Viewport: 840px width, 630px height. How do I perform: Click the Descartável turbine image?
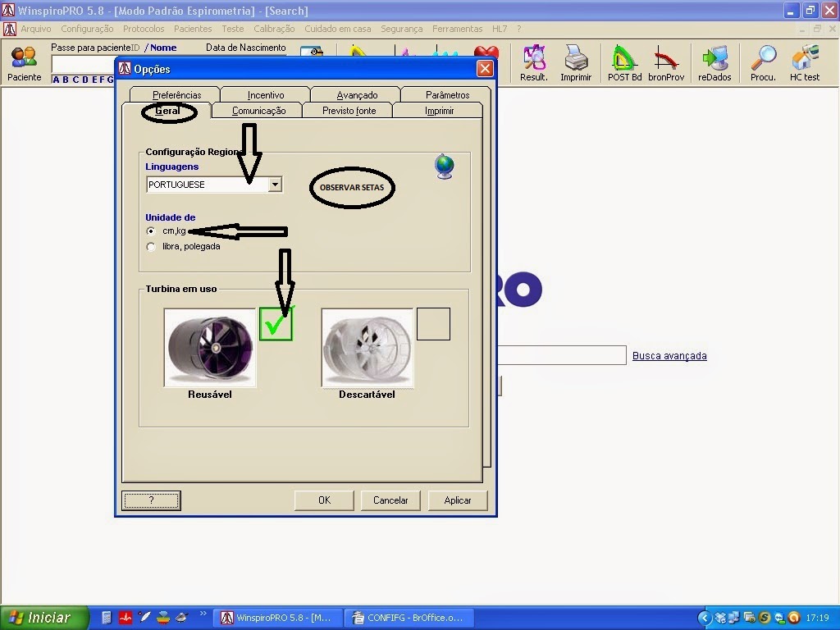[367, 347]
